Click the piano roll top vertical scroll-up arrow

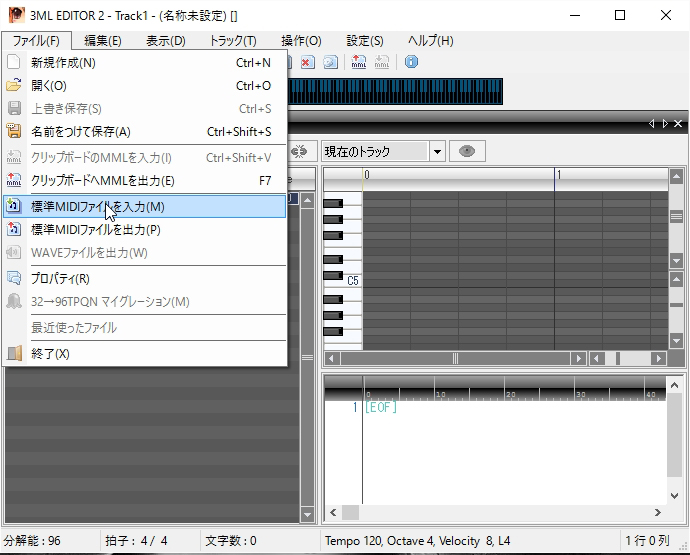click(x=676, y=176)
